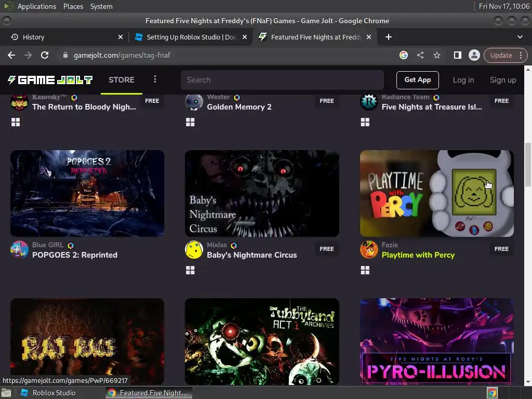Open a new browser tab
Viewport: 532px width, 399px height.
389,37
